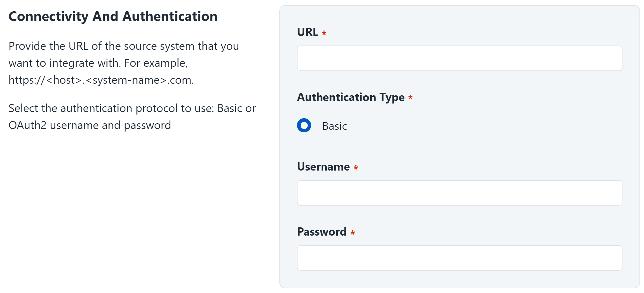The width and height of the screenshot is (644, 293).
Task: Click the Username input field
Action: 459,193
